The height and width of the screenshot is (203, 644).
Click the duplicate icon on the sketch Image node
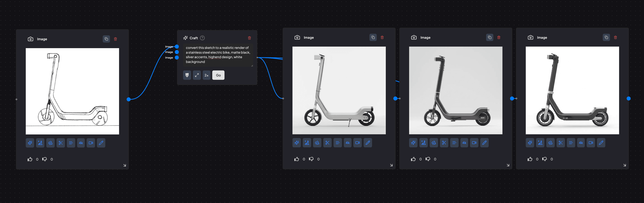click(x=106, y=39)
